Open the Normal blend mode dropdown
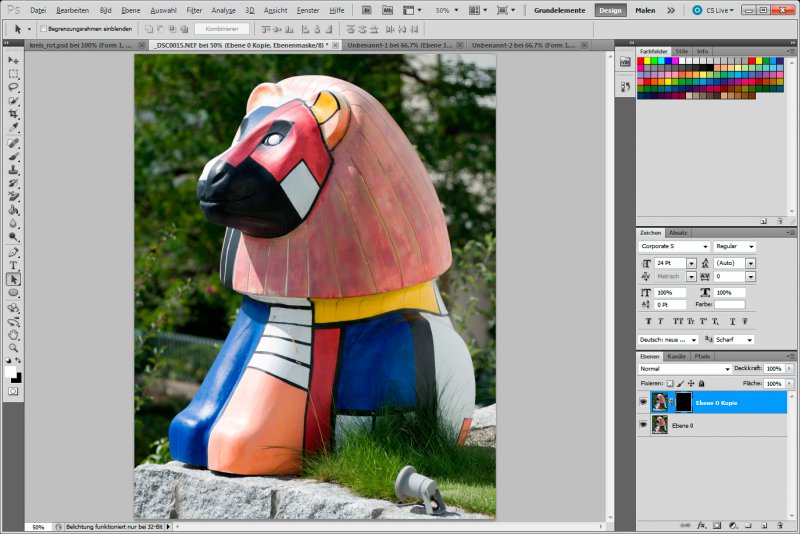Screen dimensions: 800x534 point(685,369)
